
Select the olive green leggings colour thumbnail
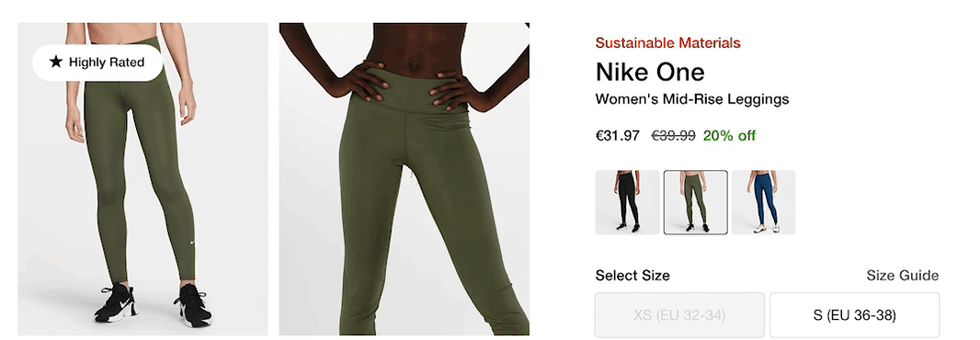pyautogui.click(x=695, y=202)
